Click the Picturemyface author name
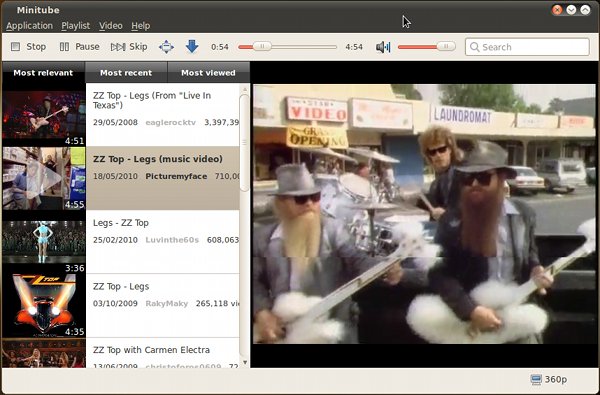The height and width of the screenshot is (395, 600). [x=176, y=176]
